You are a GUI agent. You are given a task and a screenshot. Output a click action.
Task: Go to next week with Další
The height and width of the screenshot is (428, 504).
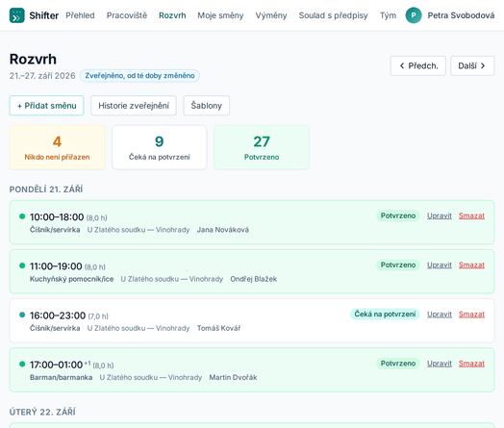472,65
